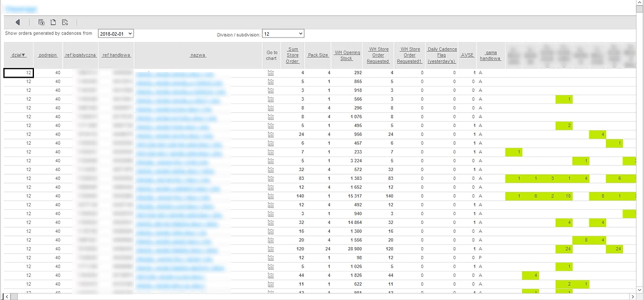Sort by the AVSE column header
This screenshot has height=300, width=644.
pos(467,55)
